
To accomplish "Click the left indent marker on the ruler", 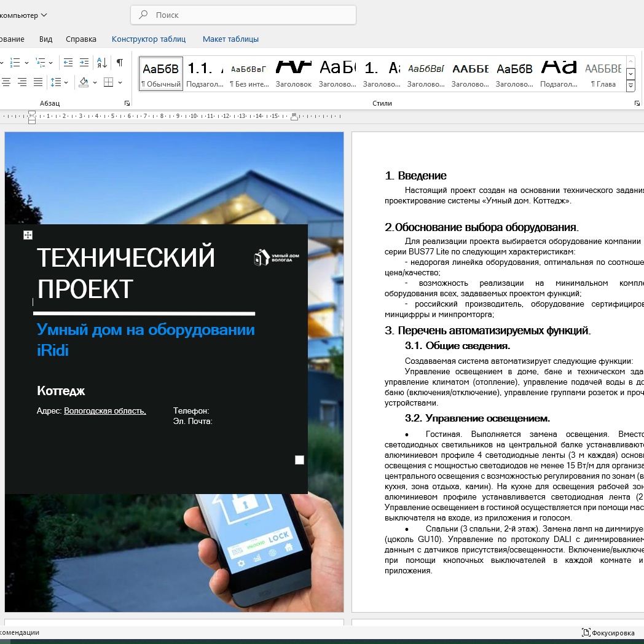I will 31,117.
